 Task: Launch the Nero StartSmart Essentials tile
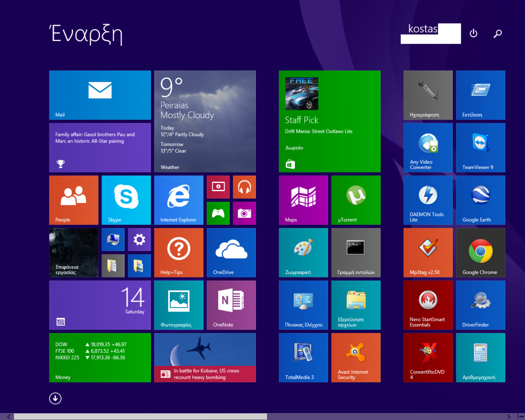pyautogui.click(x=428, y=305)
